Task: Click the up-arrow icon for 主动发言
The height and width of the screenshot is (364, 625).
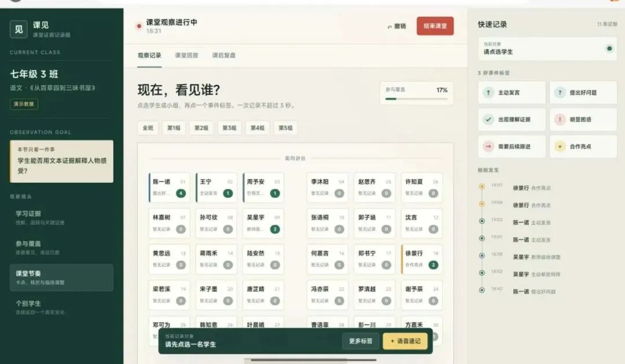Action: (x=488, y=93)
